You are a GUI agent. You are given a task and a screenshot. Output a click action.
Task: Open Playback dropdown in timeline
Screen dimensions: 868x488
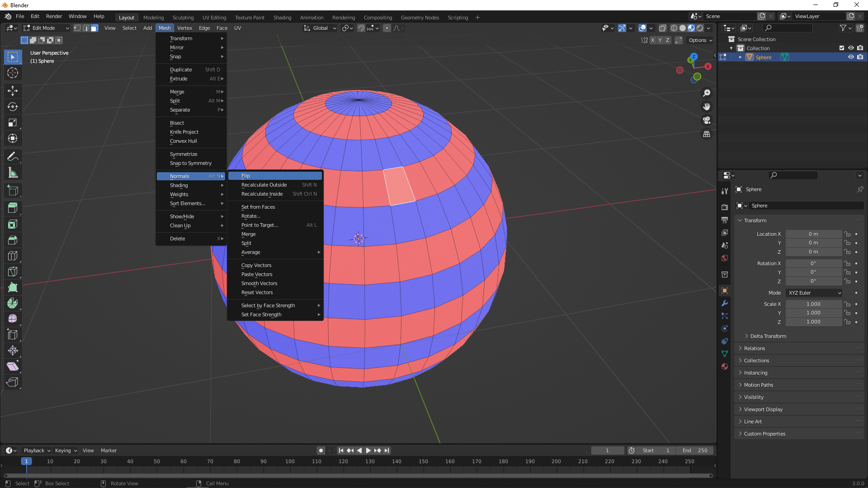pos(37,450)
